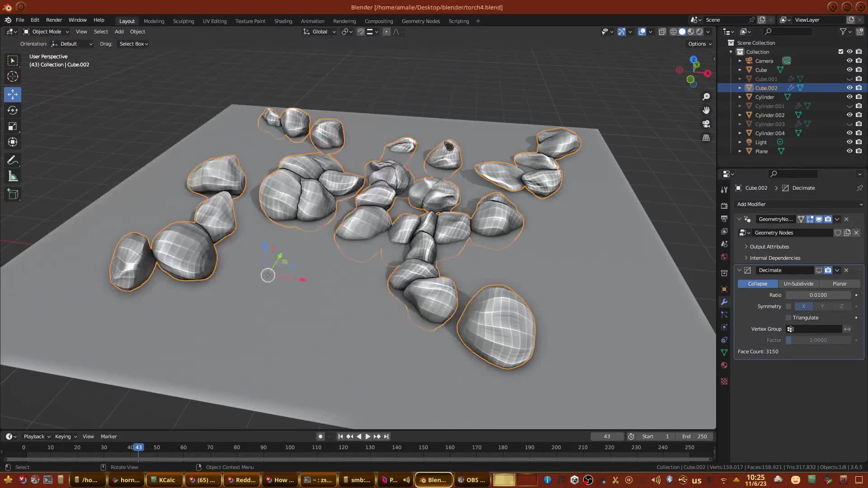The height and width of the screenshot is (488, 868).
Task: Switch to orthographic grid view icon
Action: pyautogui.click(x=706, y=137)
